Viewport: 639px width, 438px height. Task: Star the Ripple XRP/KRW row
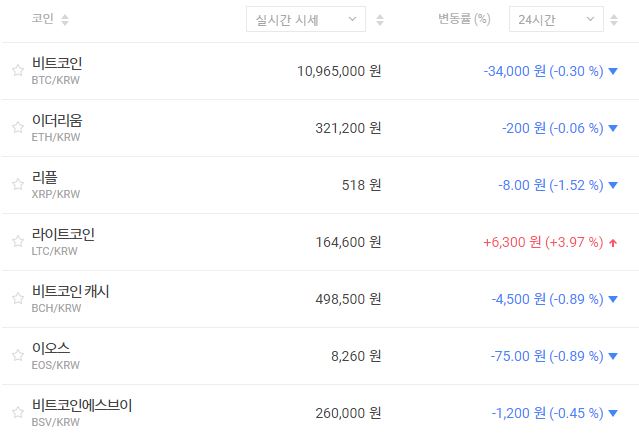(17, 185)
